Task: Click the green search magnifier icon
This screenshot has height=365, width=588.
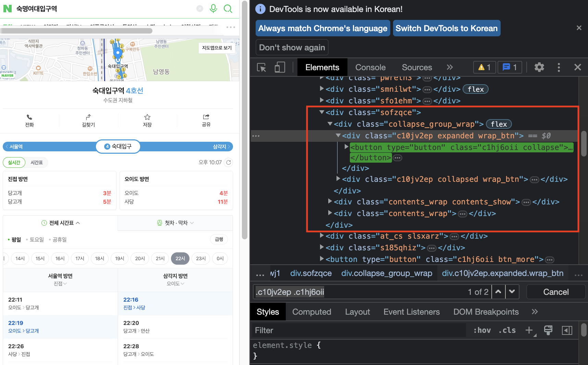Action: coord(228,9)
